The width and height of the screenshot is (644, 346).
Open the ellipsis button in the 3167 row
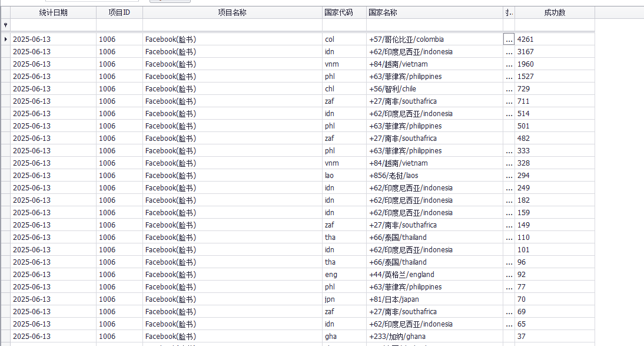[x=509, y=51]
